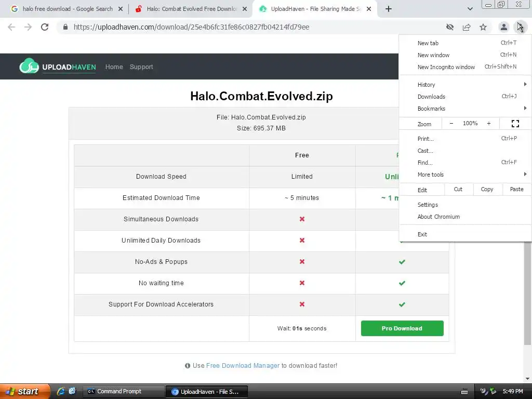Open the profile avatar icon
Viewport: 532px width, 399px height.
504,27
